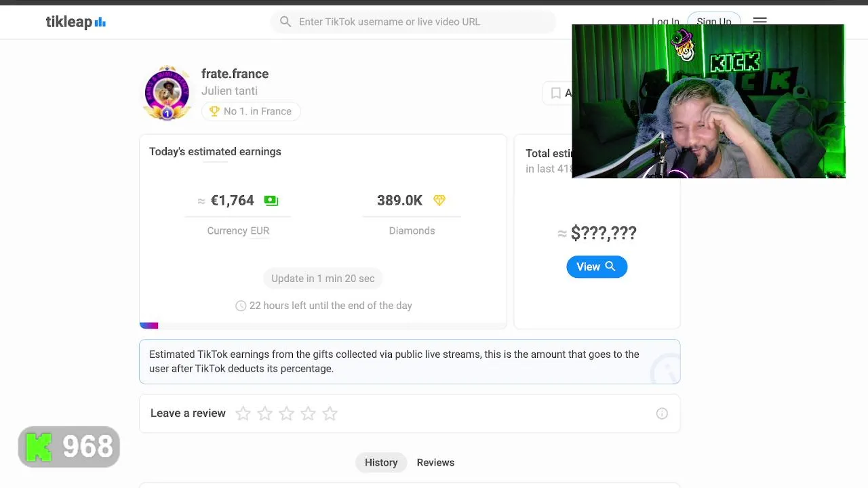Image resolution: width=868 pixels, height=488 pixels.
Task: Rate five stars in review
Action: (x=330, y=413)
